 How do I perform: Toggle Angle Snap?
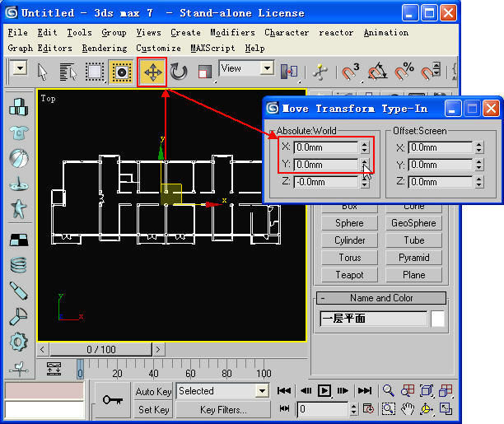(376, 72)
